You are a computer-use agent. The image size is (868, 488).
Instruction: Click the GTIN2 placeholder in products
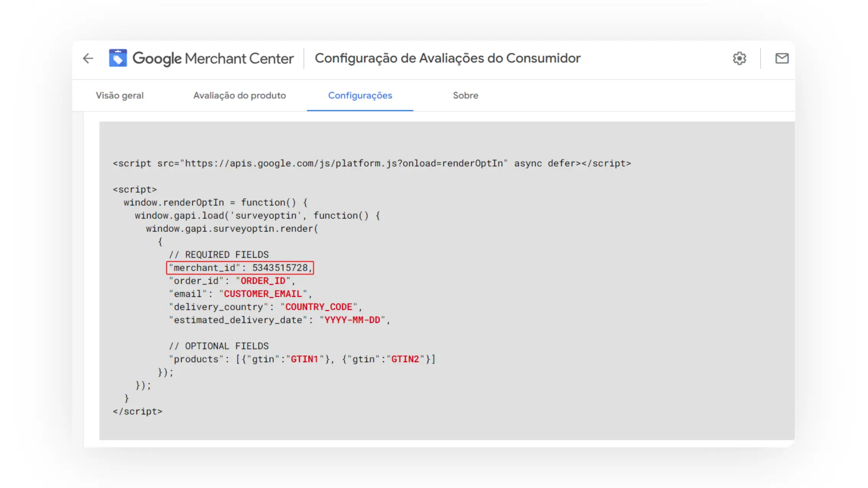[405, 359]
